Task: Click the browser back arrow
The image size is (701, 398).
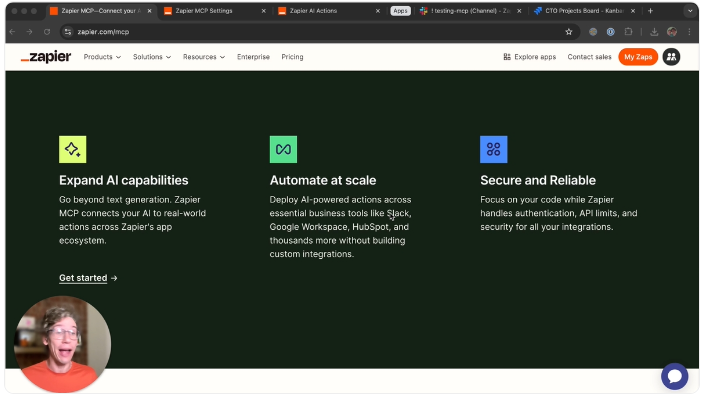Action: point(13,32)
